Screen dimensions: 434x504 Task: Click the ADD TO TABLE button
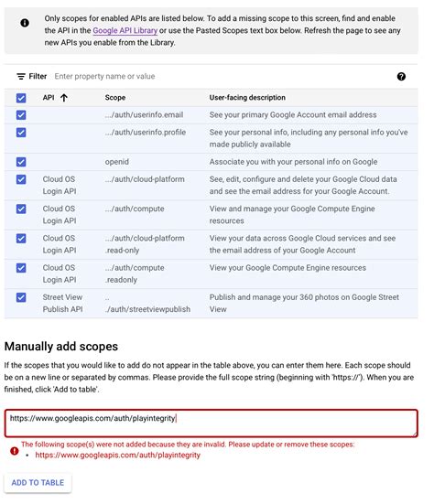(x=38, y=483)
